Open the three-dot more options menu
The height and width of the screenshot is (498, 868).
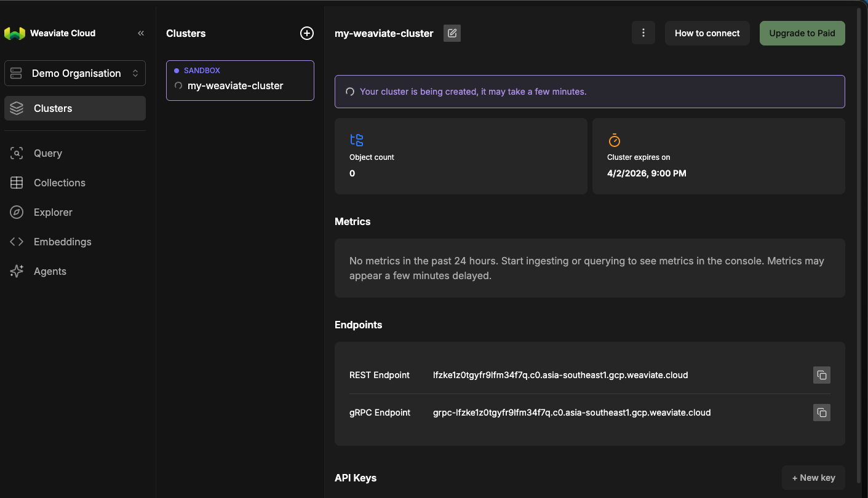[x=643, y=33]
